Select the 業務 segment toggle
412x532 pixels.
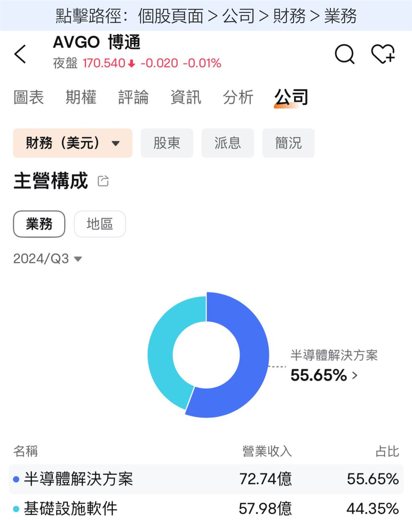39,224
